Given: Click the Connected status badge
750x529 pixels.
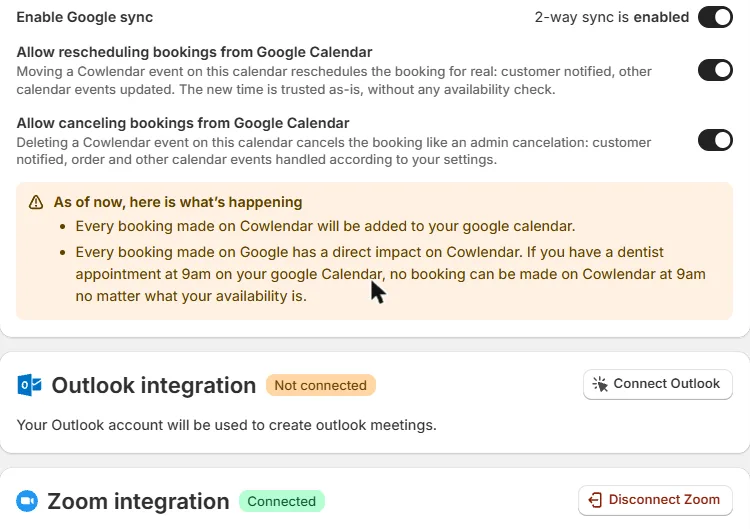Looking at the screenshot, I should pos(282,501).
